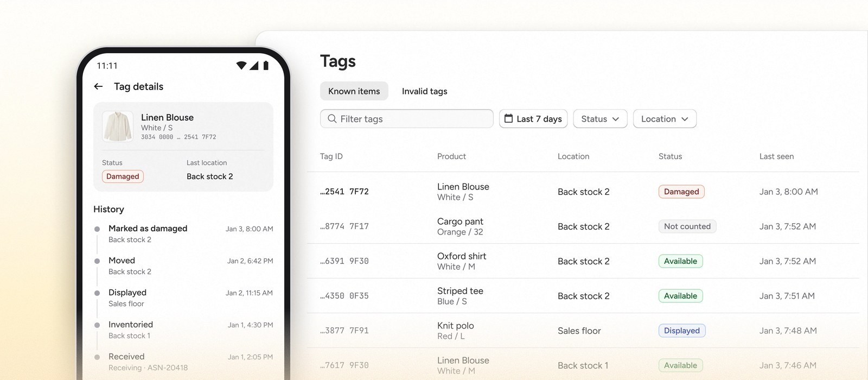Click the search magnifier in Filter tags
Viewport: 868px width, 380px height.
(332, 118)
